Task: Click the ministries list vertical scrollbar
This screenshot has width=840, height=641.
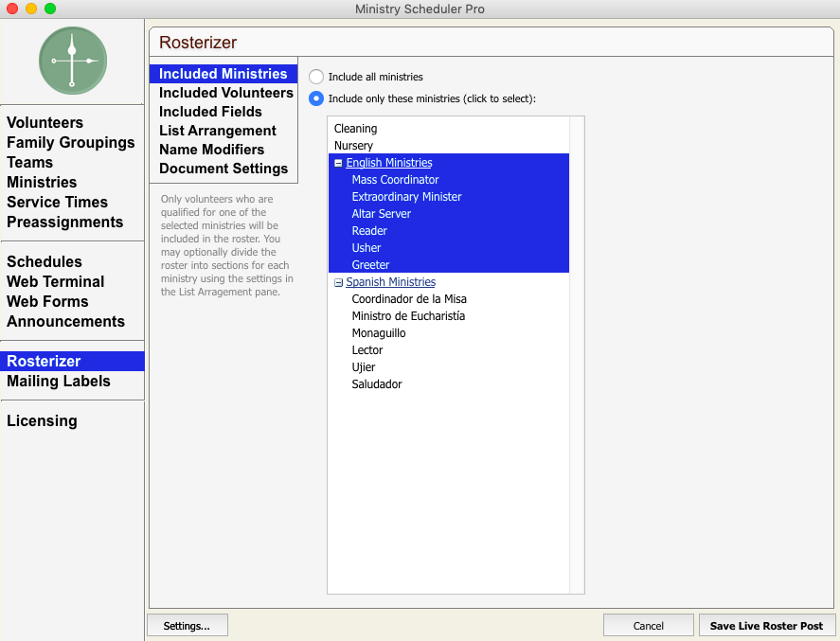Action: pyautogui.click(x=577, y=355)
